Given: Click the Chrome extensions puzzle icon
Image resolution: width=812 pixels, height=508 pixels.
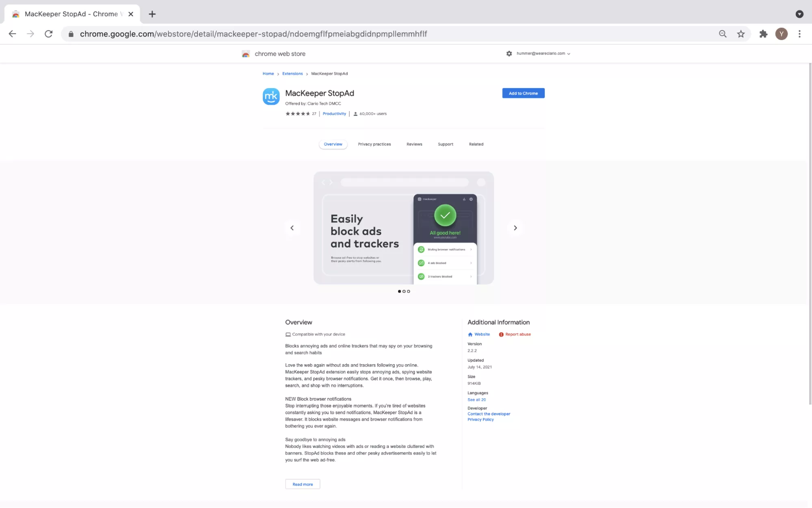Looking at the screenshot, I should 763,34.
